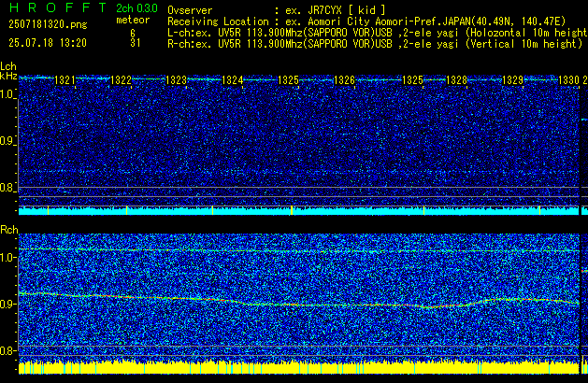Click the 'kHz' unit label

tap(8, 76)
